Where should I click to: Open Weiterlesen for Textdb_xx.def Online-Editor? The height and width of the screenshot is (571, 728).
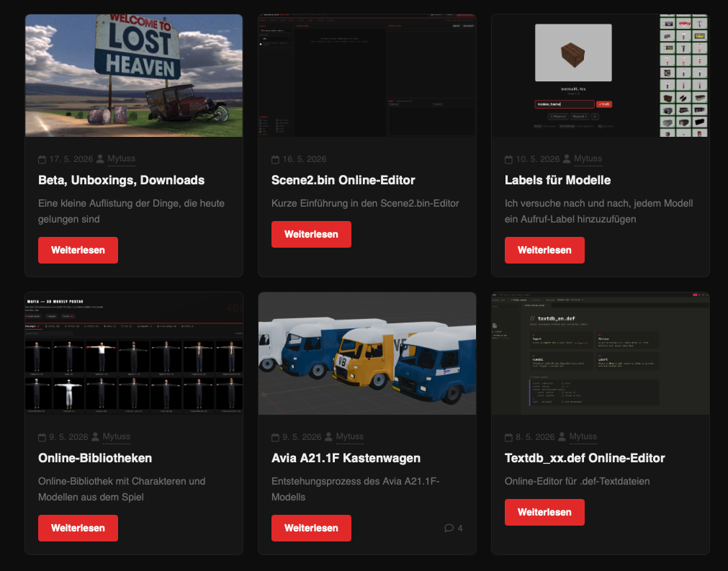tap(544, 512)
